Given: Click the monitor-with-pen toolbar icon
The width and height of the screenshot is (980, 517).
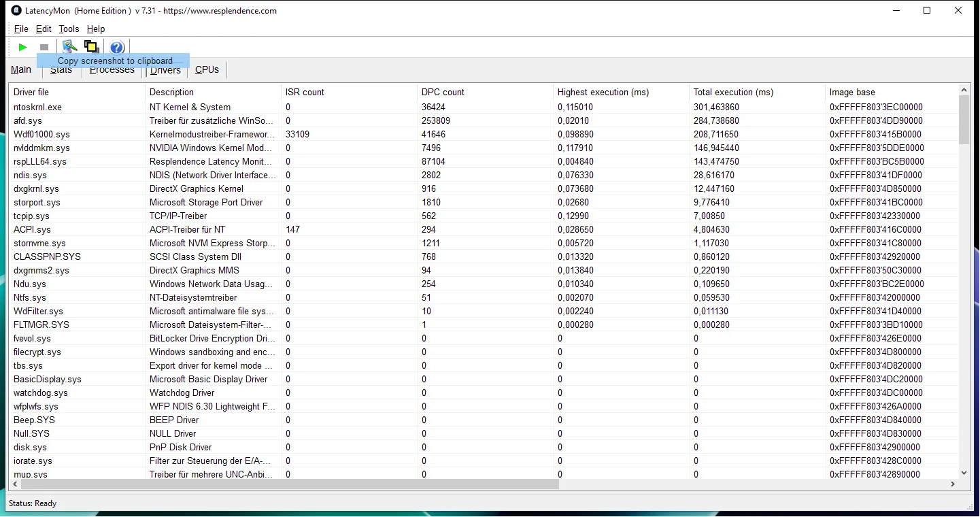Looking at the screenshot, I should tap(69, 47).
